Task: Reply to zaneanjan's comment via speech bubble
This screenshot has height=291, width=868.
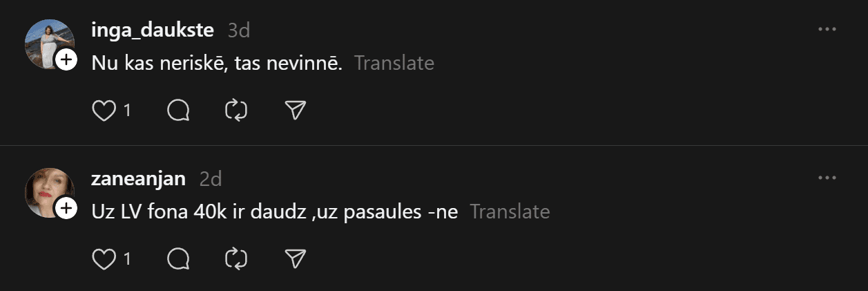Action: pos(178,259)
